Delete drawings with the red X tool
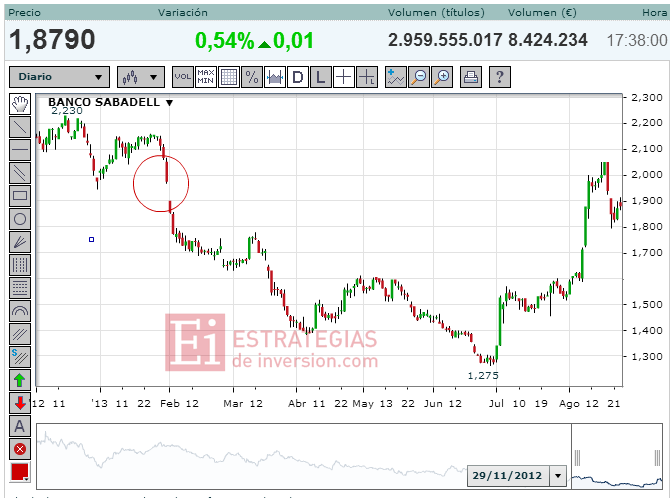Viewport: 672px width, 498px height. 20,449
